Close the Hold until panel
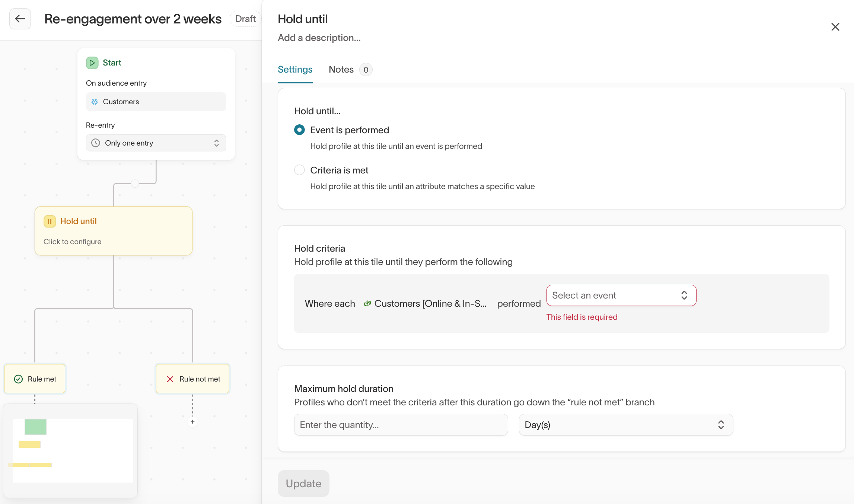854x504 pixels. 835,27
